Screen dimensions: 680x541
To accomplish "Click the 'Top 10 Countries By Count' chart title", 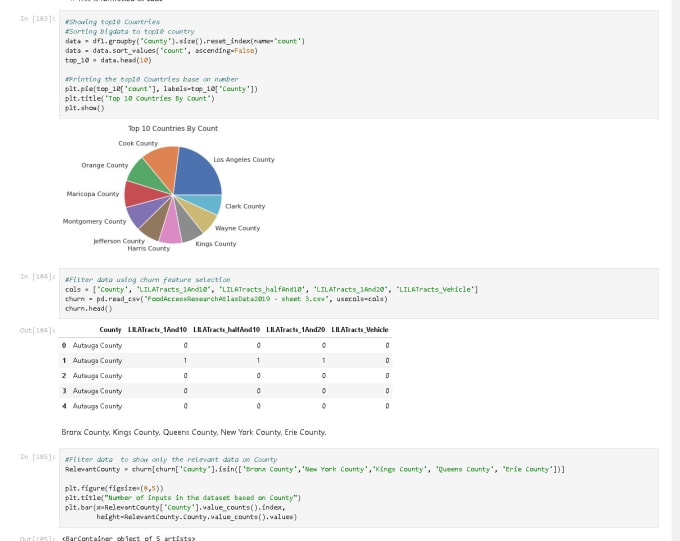I will pyautogui.click(x=172, y=128).
